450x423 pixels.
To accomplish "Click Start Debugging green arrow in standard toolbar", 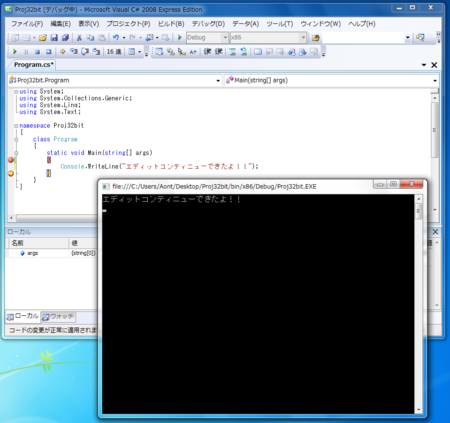I will [180, 38].
